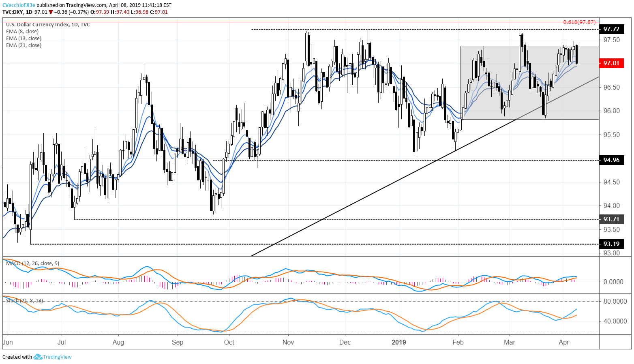Click the 94.00 price axis tick
Image resolution: width=634 pixels, height=364 pixels.
click(x=611, y=206)
